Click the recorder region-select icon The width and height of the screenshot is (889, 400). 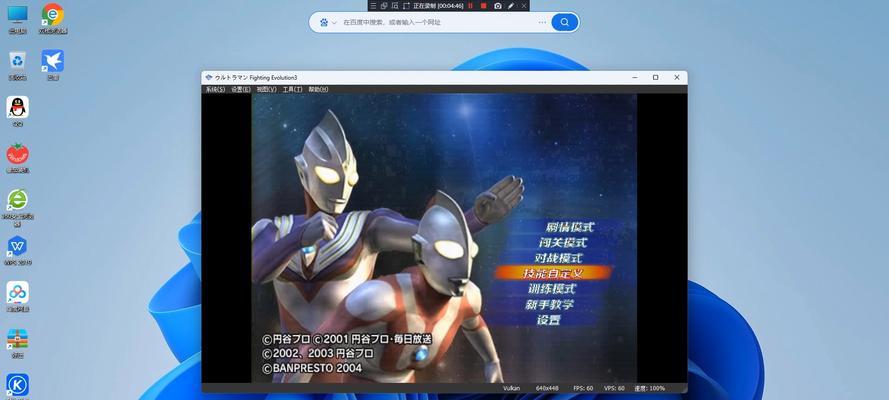click(395, 6)
